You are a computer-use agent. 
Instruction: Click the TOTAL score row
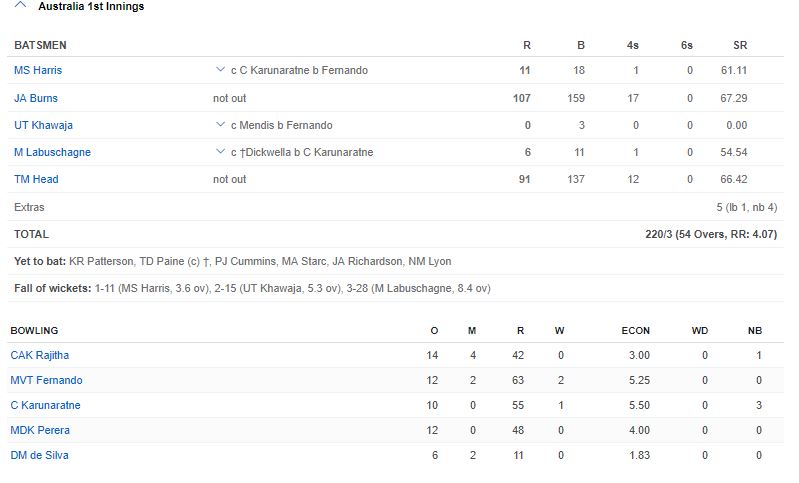click(x=400, y=234)
